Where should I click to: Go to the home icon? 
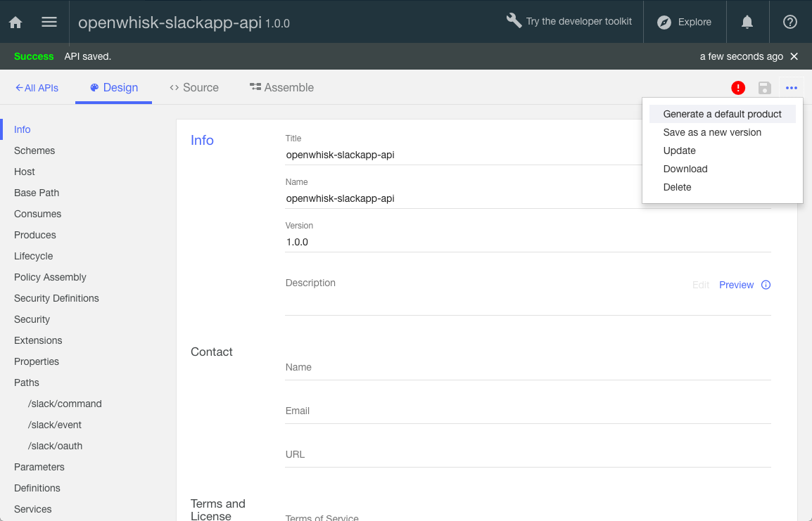pyautogui.click(x=15, y=22)
